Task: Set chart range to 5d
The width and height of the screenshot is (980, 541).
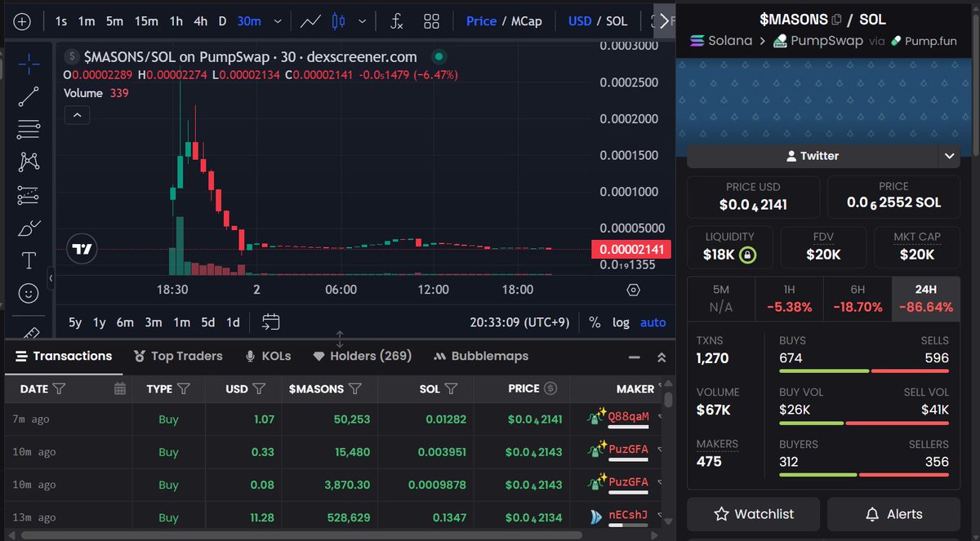Action: point(208,322)
